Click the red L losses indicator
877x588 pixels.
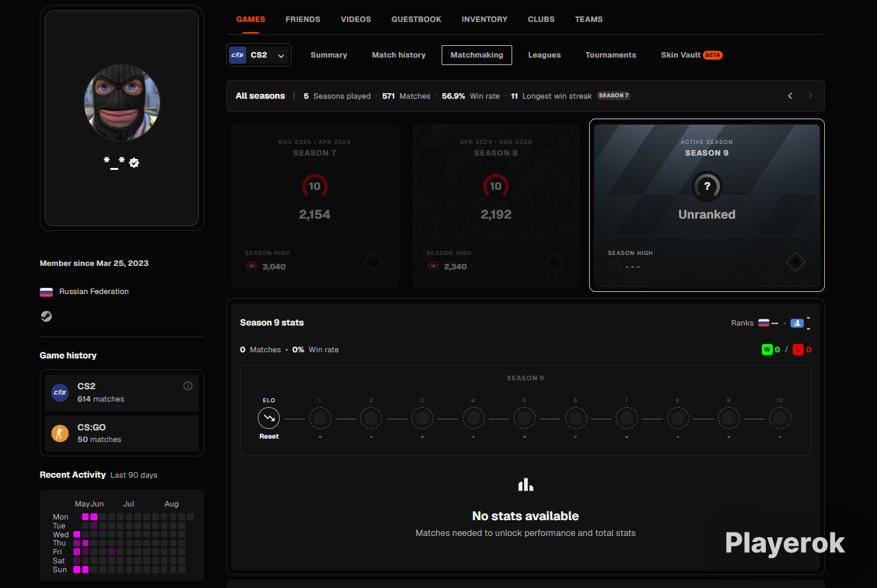798,350
